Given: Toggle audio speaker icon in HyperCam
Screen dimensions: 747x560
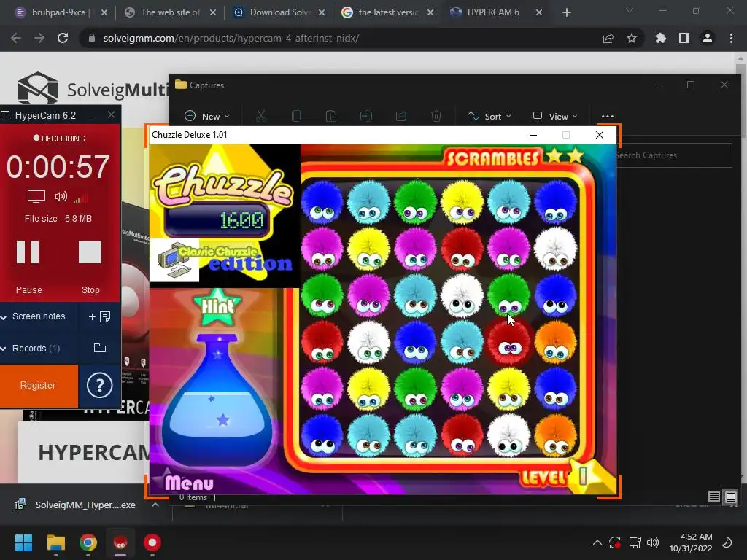Looking at the screenshot, I should pyautogui.click(x=61, y=196).
